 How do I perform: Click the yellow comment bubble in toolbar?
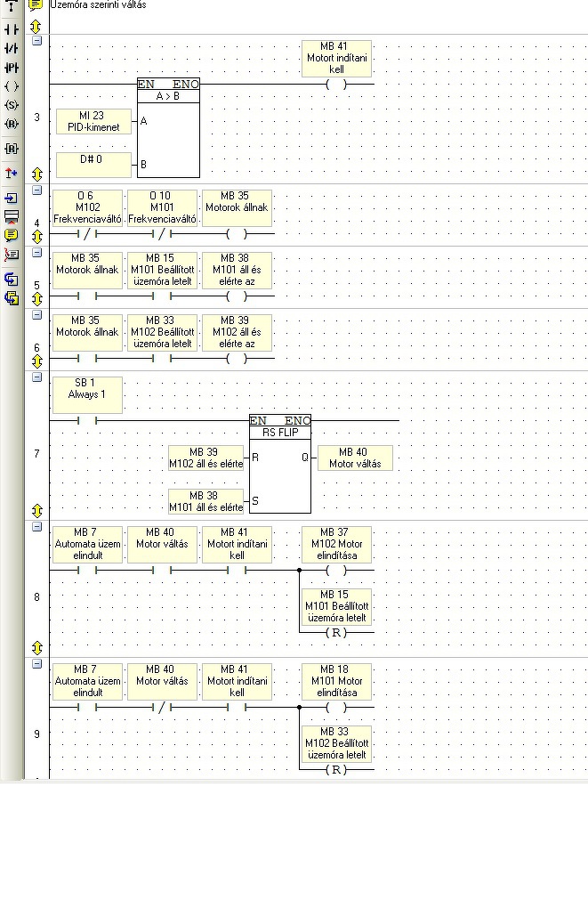click(x=11, y=235)
